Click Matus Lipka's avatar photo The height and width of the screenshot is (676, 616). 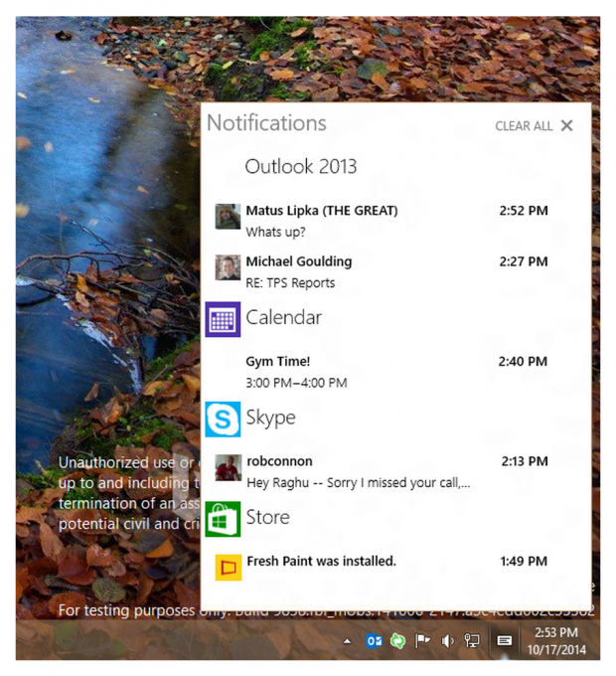coord(228,217)
